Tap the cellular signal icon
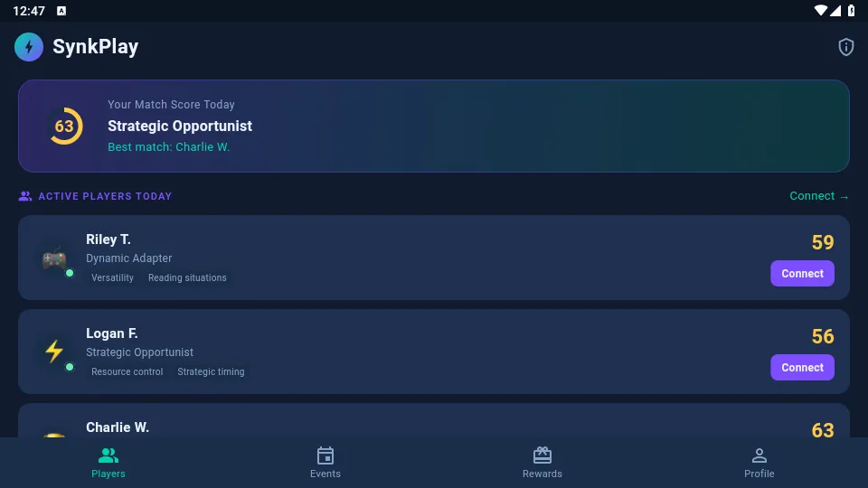 coord(835,11)
